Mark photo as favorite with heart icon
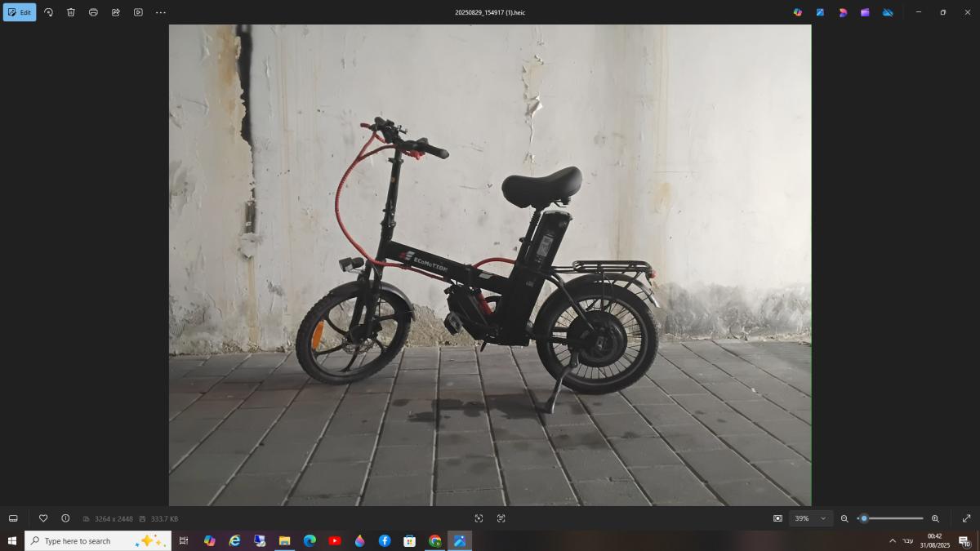 (43, 518)
